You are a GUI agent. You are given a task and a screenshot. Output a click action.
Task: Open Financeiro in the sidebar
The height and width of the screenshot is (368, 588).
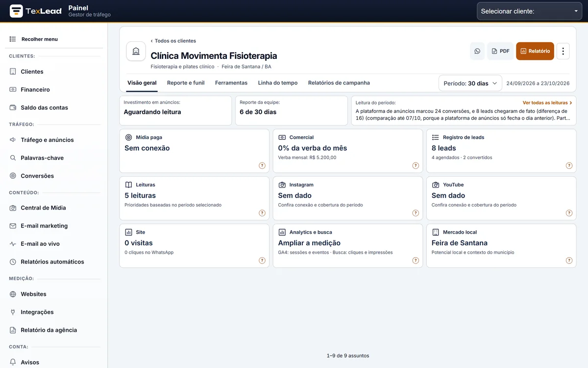(x=54, y=90)
